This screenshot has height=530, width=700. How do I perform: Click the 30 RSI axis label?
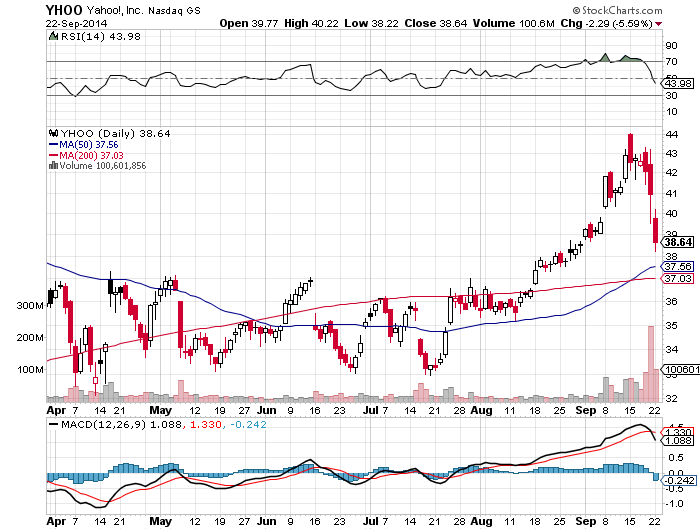pos(671,96)
